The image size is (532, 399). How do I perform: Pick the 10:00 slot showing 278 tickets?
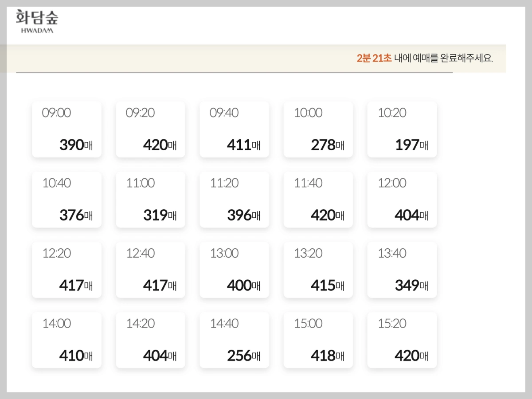click(x=318, y=129)
